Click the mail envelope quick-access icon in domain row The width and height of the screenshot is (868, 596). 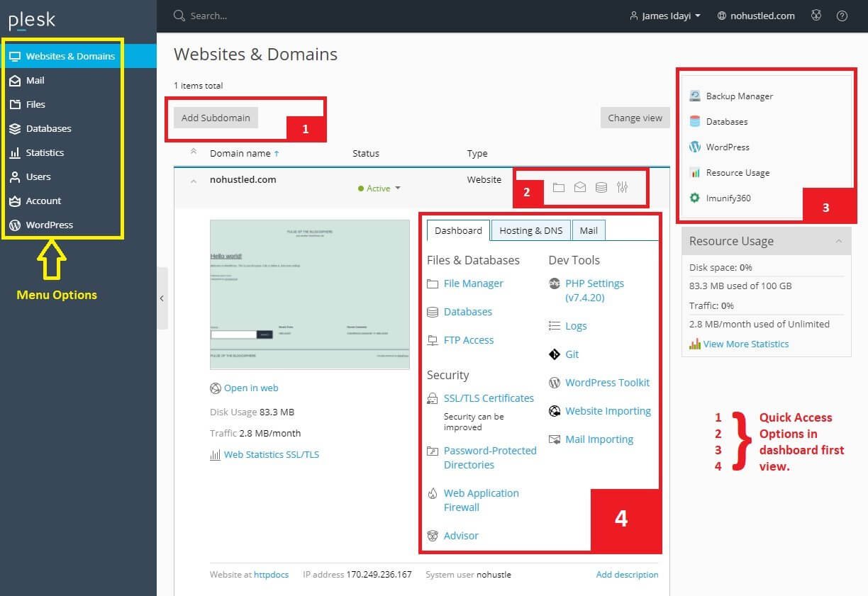(x=580, y=188)
